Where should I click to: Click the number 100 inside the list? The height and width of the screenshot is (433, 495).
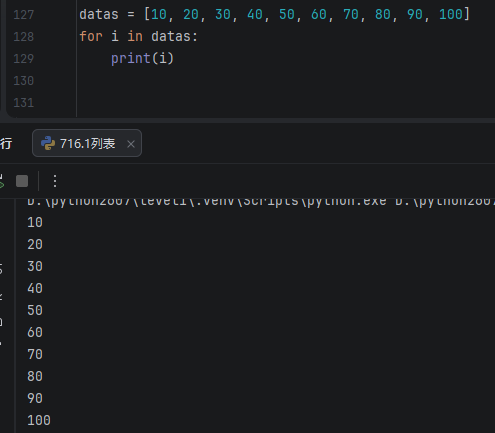451,14
